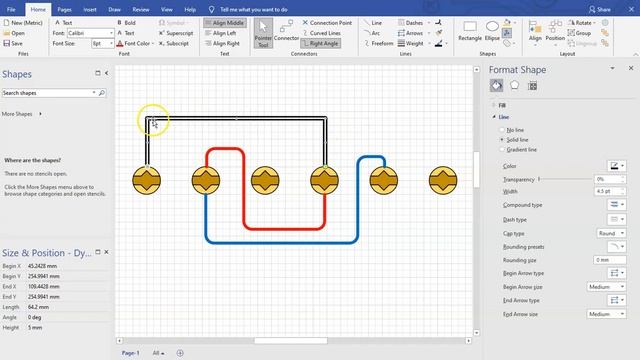Toggle Align Left text alignment
This screenshot has width=640, height=360.
(221, 33)
